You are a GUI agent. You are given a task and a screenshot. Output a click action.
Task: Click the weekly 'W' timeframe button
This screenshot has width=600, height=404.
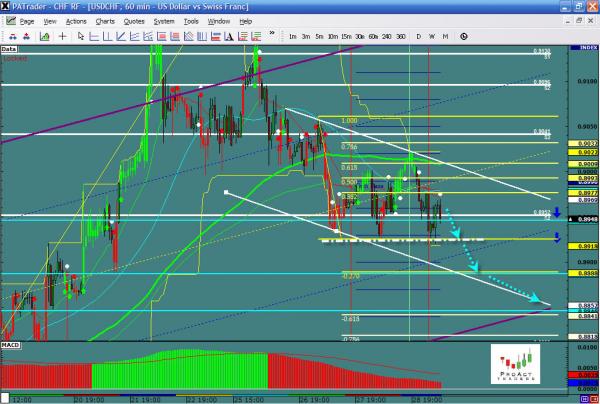(x=431, y=36)
